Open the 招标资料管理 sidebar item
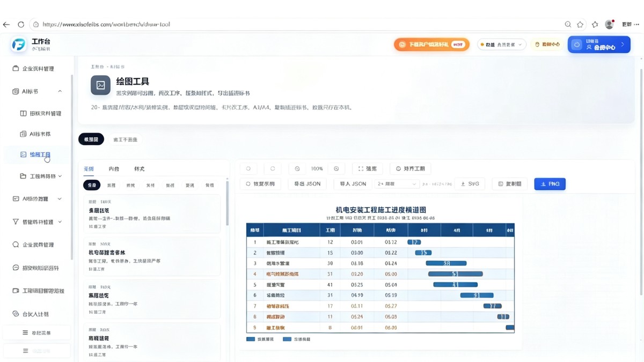Screen dimensions: 644x362 coord(41,114)
